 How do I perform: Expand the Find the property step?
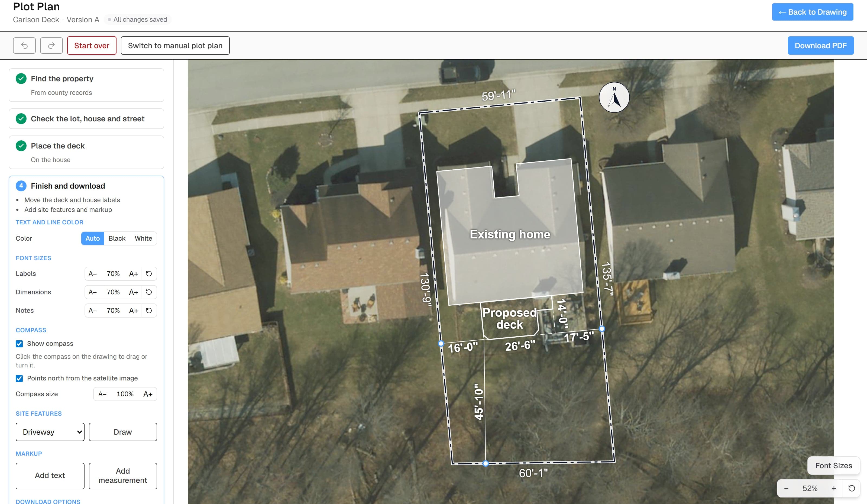click(x=86, y=85)
